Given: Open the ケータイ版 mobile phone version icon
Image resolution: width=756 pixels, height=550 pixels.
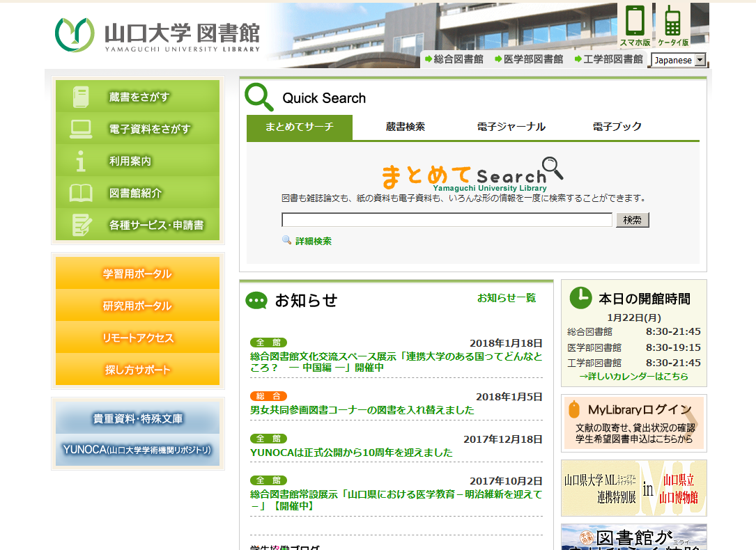Looking at the screenshot, I should [672, 24].
